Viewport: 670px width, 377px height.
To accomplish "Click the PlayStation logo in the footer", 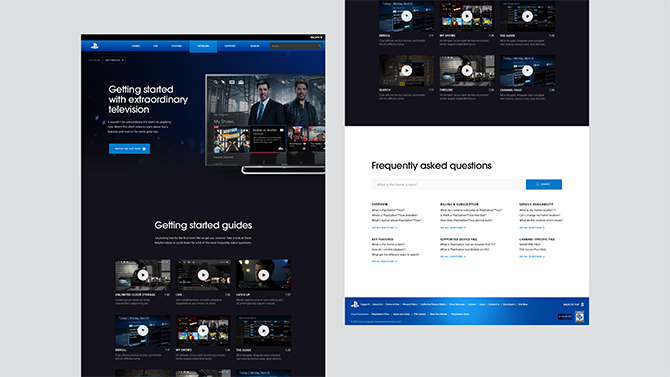I will (355, 304).
